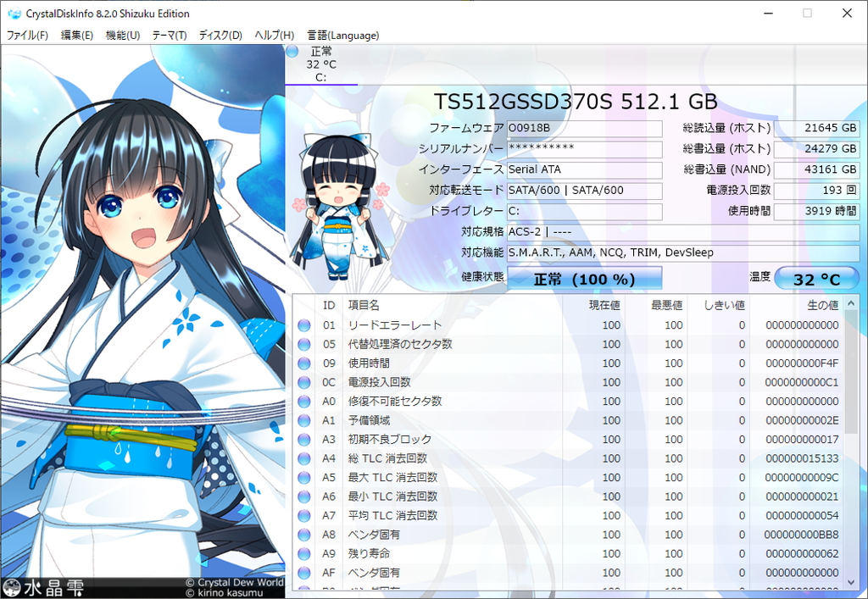
Task: Click status orb for row 05 代替処理済のセクタ数
Action: click(304, 345)
